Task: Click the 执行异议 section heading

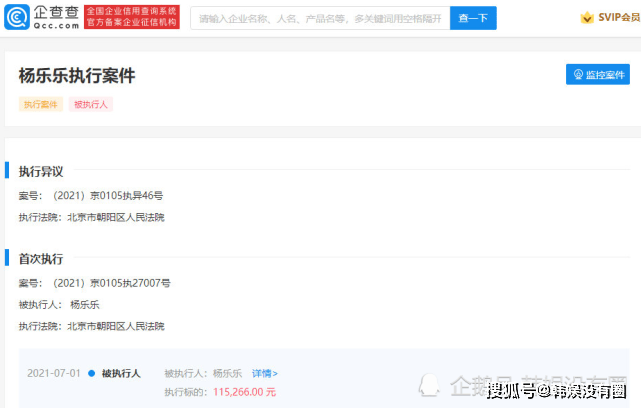Action: pos(41,171)
